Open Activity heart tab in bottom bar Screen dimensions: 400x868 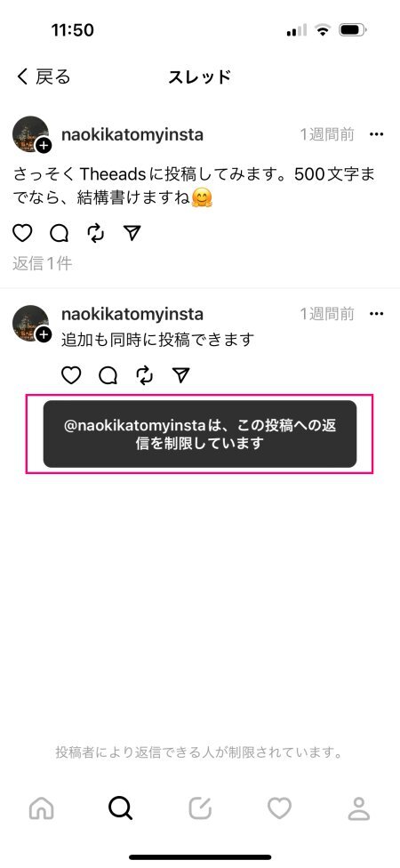(279, 808)
